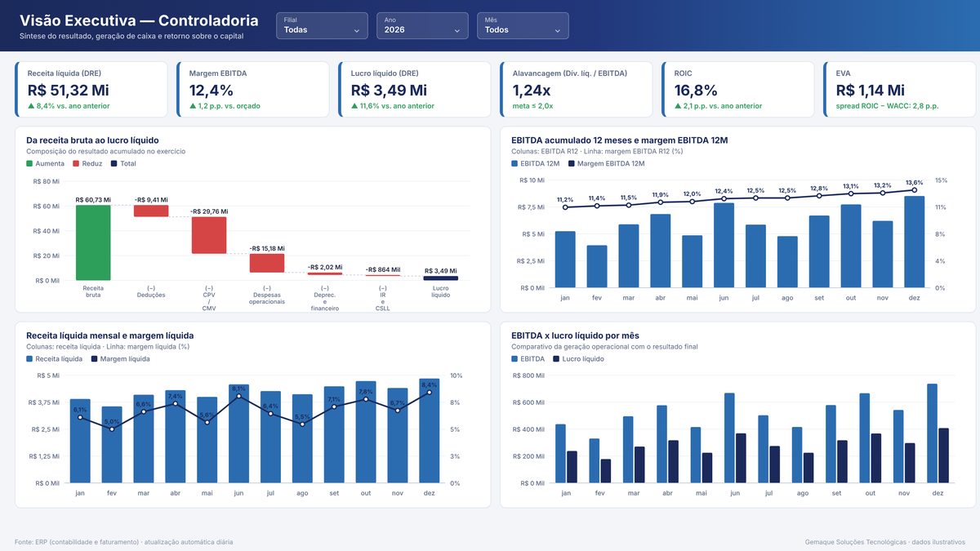The height and width of the screenshot is (551, 980).
Task: Click the 12,4% value in Margem EBITDA card
Action: pyautogui.click(x=212, y=91)
